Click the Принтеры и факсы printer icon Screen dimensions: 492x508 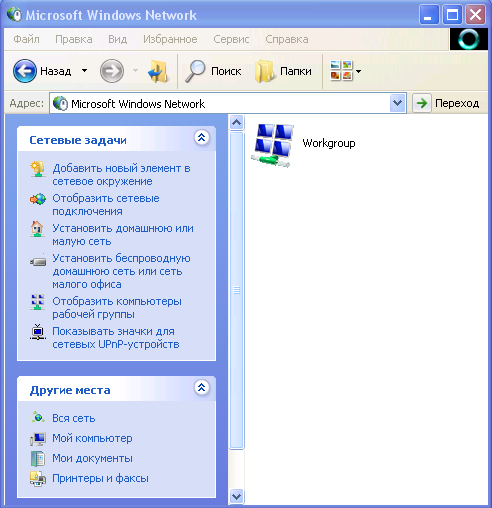point(38,479)
